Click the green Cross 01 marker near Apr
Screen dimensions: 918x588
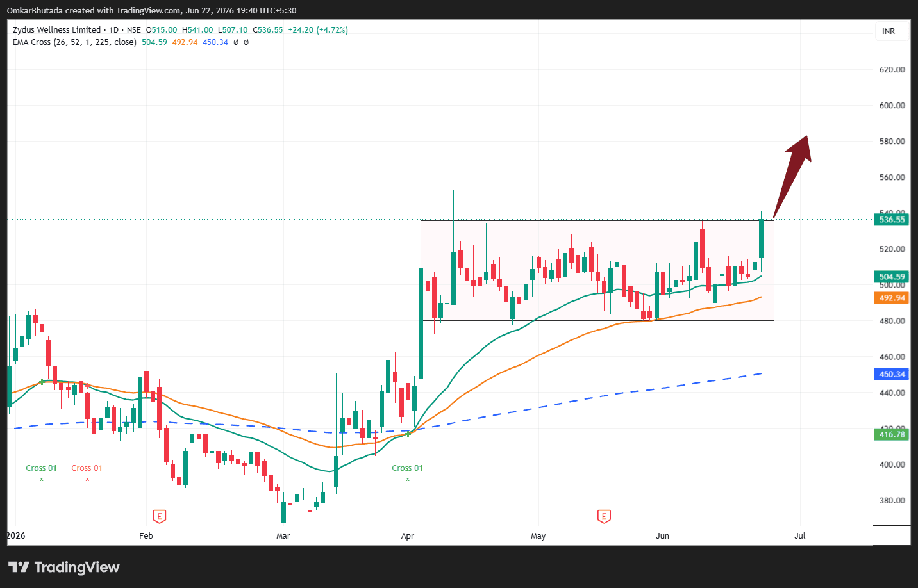[x=407, y=468]
